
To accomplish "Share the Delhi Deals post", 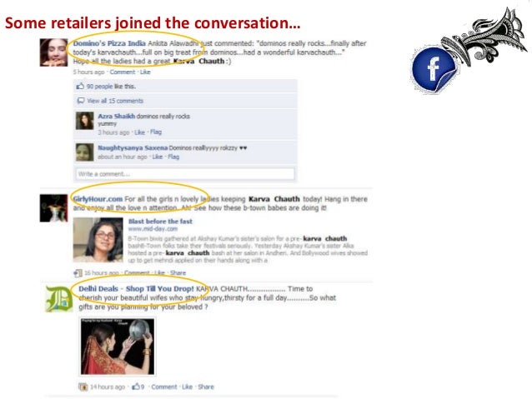I will [206, 387].
